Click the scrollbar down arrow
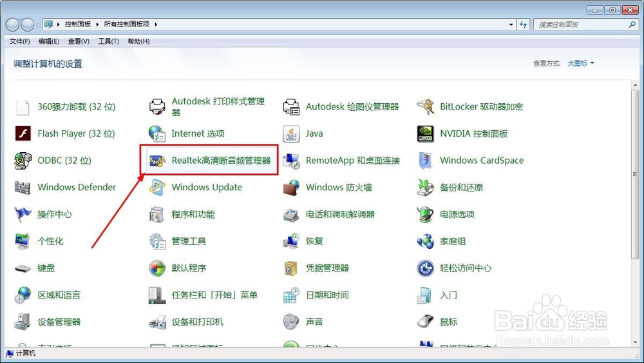The height and width of the screenshot is (363, 644). 635,342
